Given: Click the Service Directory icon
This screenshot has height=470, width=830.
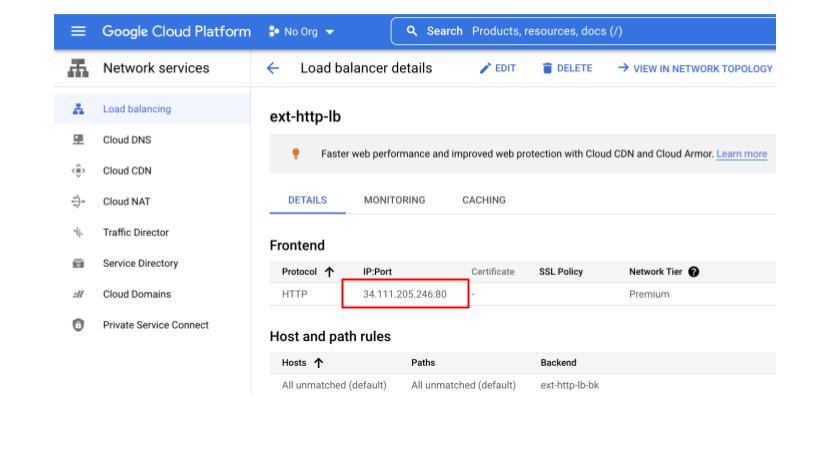Looking at the screenshot, I should 78,263.
